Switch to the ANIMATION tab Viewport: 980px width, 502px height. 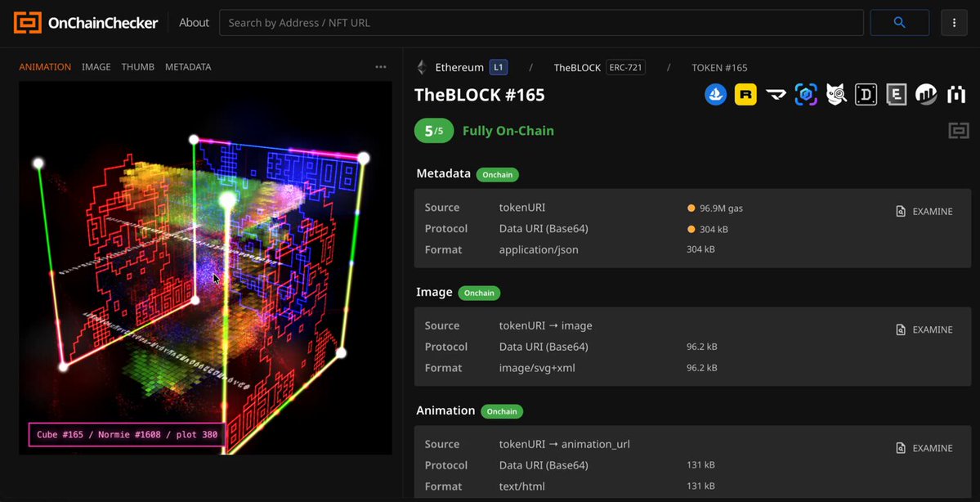(45, 67)
